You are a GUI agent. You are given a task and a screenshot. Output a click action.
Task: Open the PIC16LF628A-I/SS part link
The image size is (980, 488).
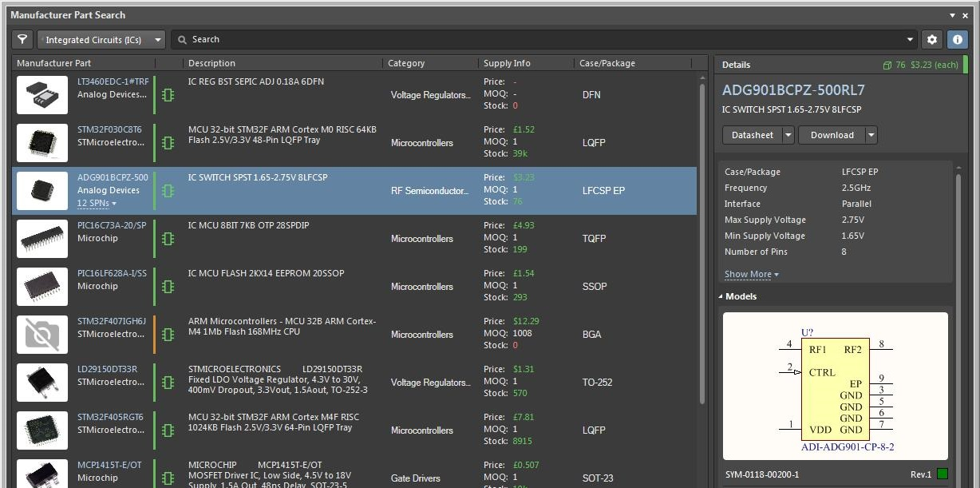(112, 273)
